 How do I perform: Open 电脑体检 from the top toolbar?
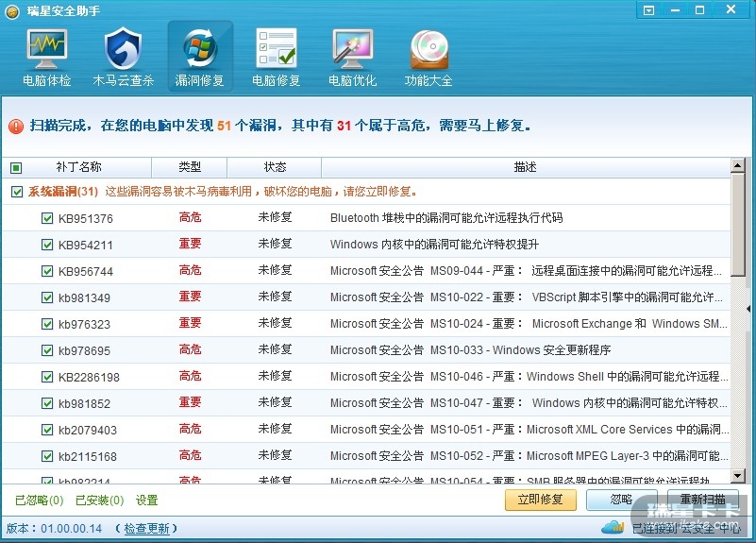[x=46, y=58]
